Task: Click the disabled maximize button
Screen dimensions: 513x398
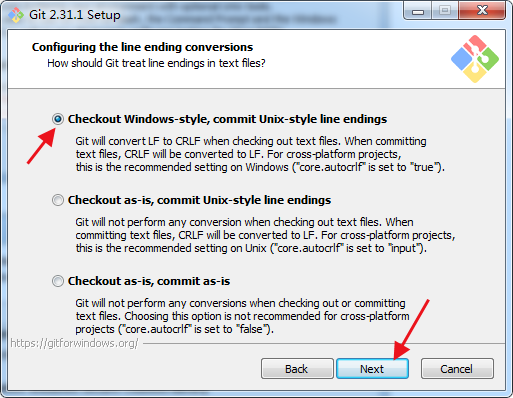Action: [x=445, y=11]
